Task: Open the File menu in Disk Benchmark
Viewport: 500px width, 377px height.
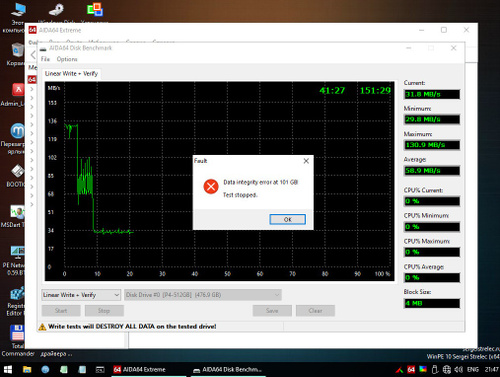Action: pos(45,59)
